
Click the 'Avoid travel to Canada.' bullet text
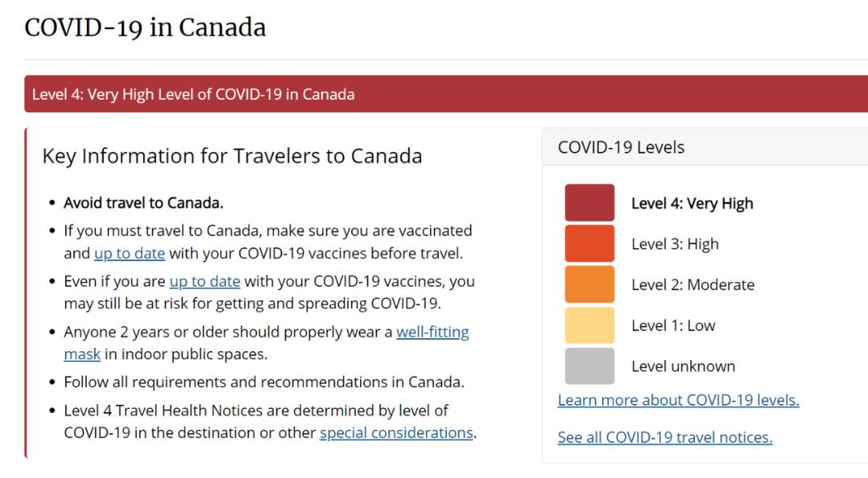[143, 202]
